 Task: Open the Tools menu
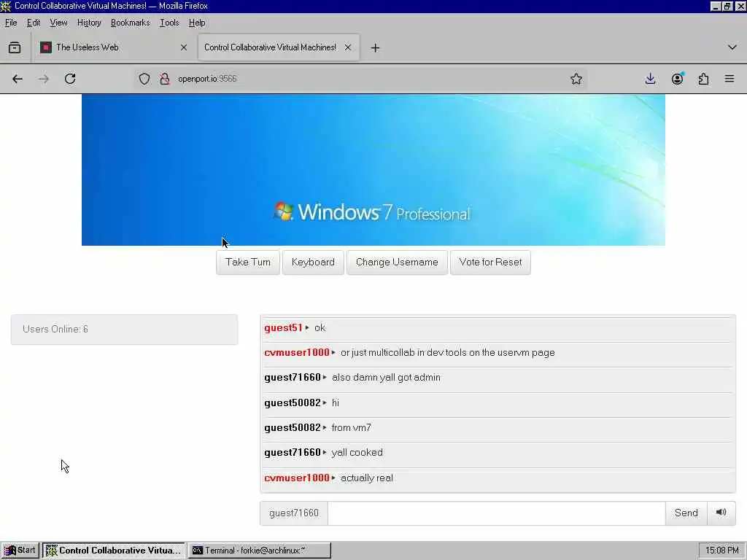point(169,23)
